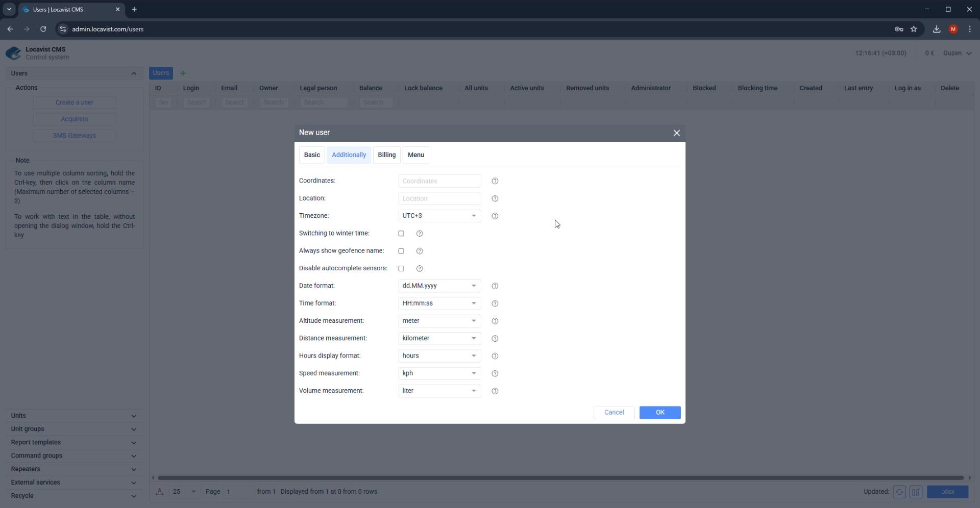The height and width of the screenshot is (508, 980).
Task: Click the font size icon in table footer
Action: 160,492
